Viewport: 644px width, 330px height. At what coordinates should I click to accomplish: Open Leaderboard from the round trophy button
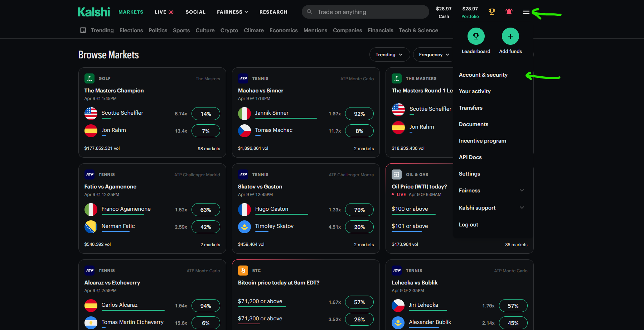pyautogui.click(x=476, y=36)
